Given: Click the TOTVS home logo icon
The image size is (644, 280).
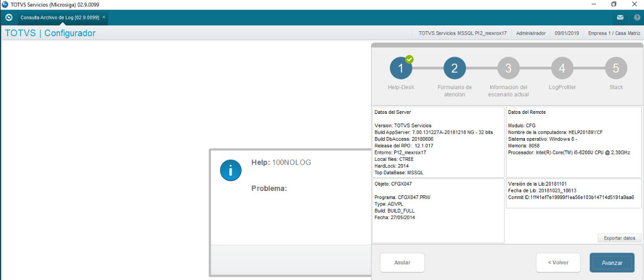Looking at the screenshot, I should coord(9,17).
